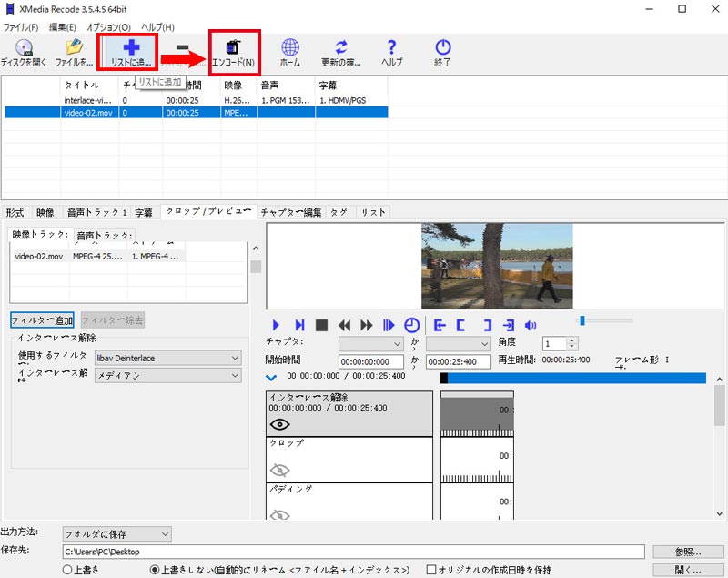Toggle visibility of パディング filter
This screenshot has width=728, height=578.
(279, 514)
